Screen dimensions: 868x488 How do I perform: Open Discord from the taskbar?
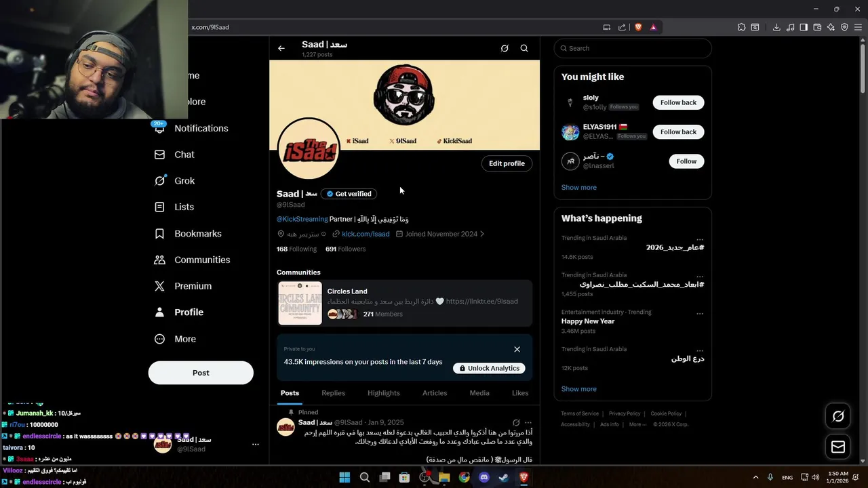(x=484, y=477)
